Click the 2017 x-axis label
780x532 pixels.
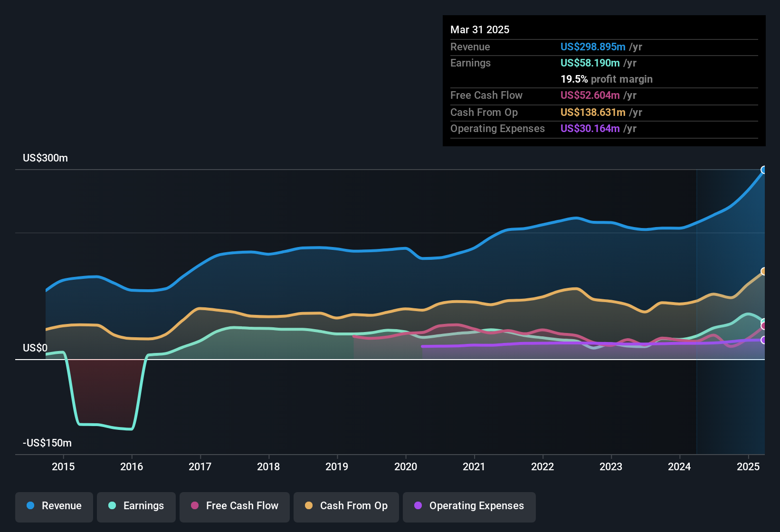(x=200, y=466)
